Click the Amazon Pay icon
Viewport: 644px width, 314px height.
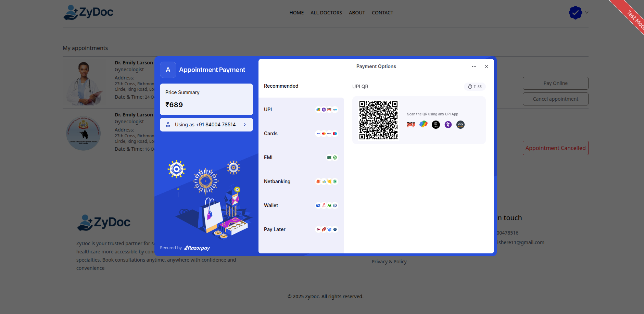point(460,125)
